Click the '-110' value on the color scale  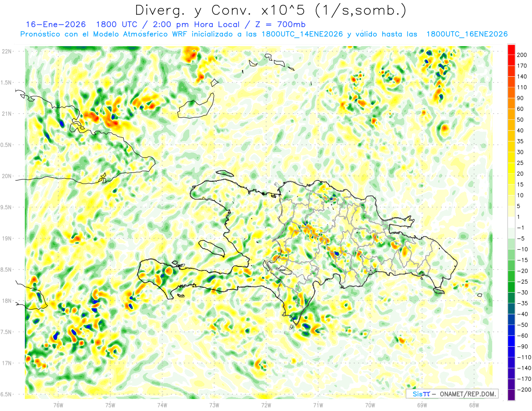523,357
